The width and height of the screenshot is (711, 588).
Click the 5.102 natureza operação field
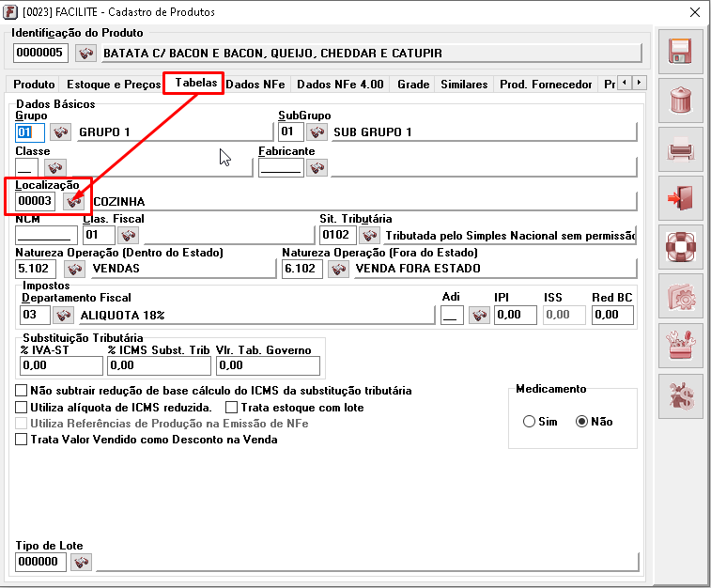point(36,269)
